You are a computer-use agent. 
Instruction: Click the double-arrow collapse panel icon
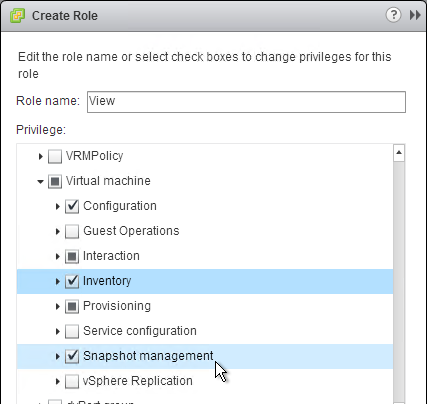pos(415,15)
